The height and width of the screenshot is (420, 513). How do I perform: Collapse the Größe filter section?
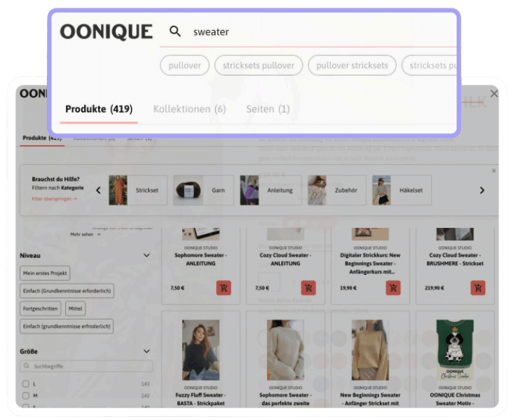[146, 351]
